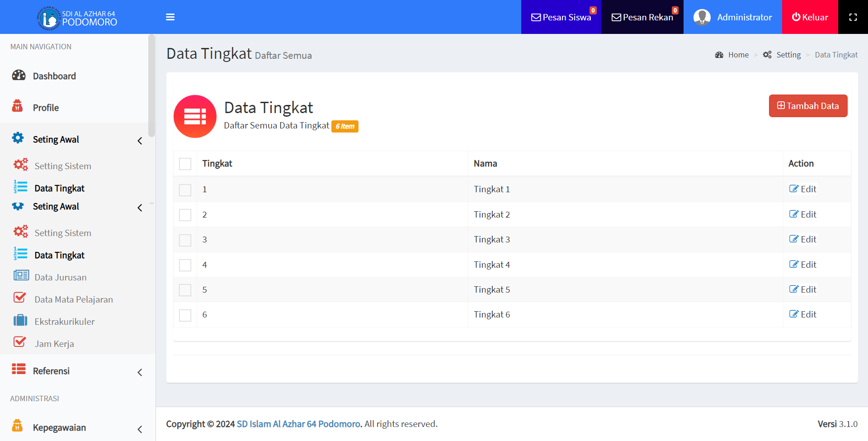Image resolution: width=868 pixels, height=441 pixels.
Task: Open Data Mata Pelajaran menu item
Action: coord(74,299)
